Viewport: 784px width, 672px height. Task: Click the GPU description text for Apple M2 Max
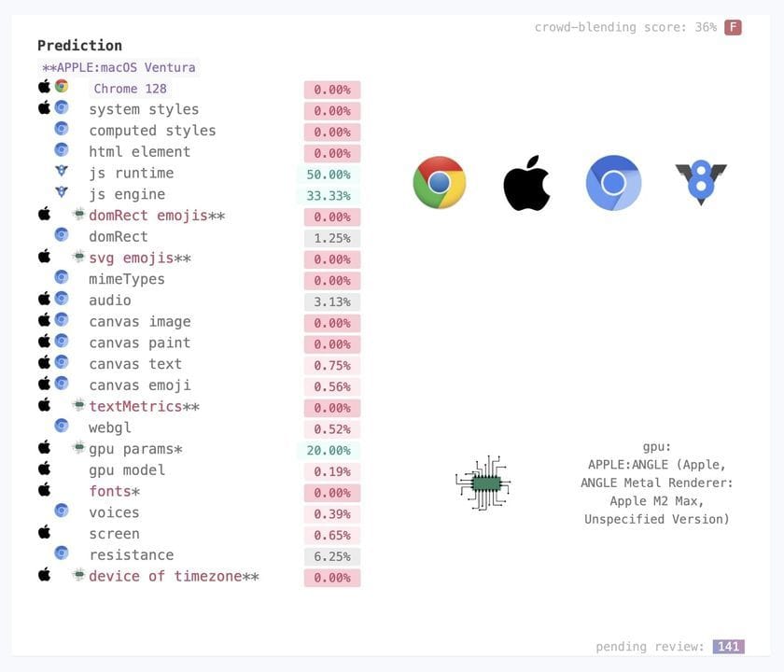coord(657,483)
